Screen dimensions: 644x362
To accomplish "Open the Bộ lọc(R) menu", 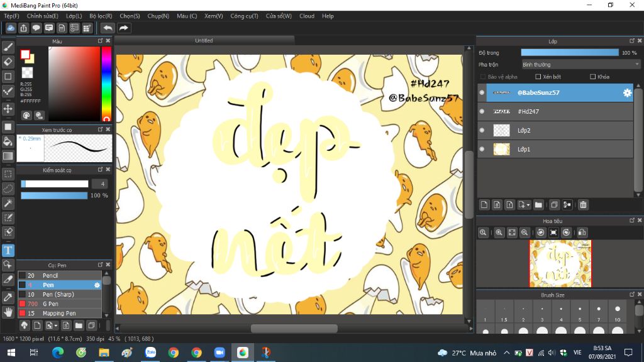I will click(x=101, y=16).
